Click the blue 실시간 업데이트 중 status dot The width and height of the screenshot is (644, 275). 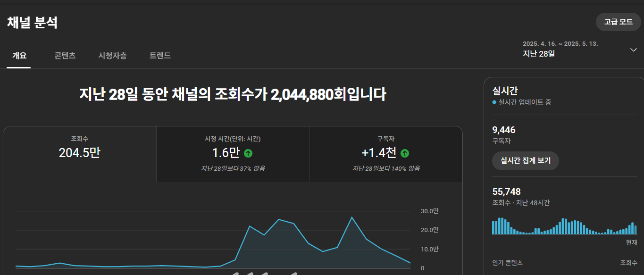pyautogui.click(x=494, y=102)
